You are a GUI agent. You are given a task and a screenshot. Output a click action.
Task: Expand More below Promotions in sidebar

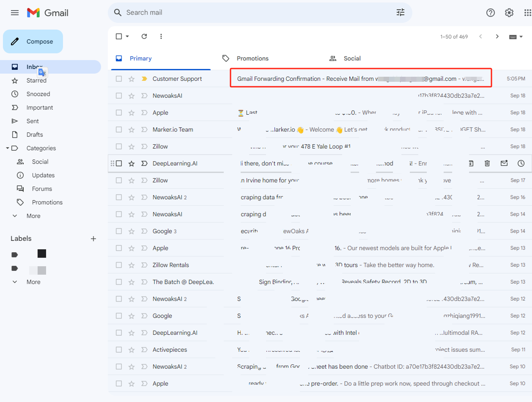33,216
